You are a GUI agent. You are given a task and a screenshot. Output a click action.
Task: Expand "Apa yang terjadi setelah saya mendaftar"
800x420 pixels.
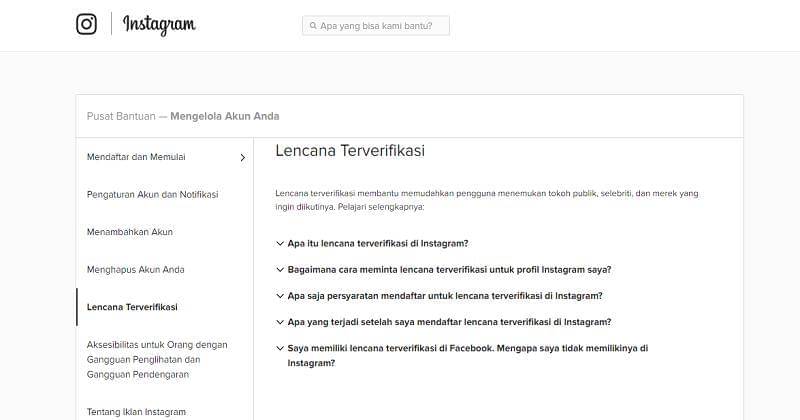coord(449,322)
